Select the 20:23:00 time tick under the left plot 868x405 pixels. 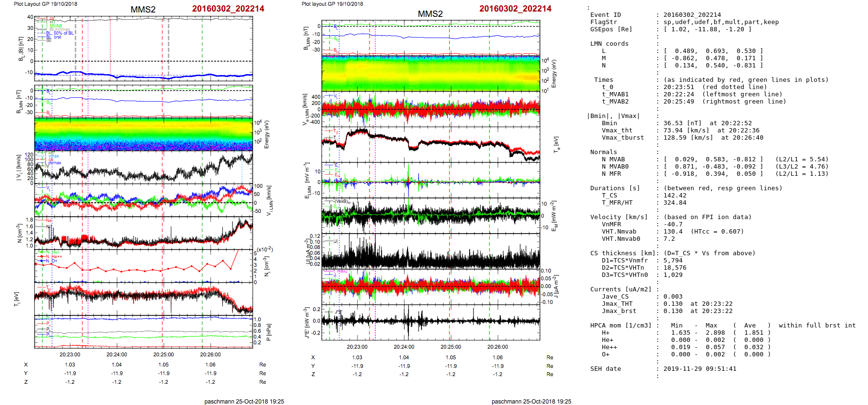[x=70, y=354]
